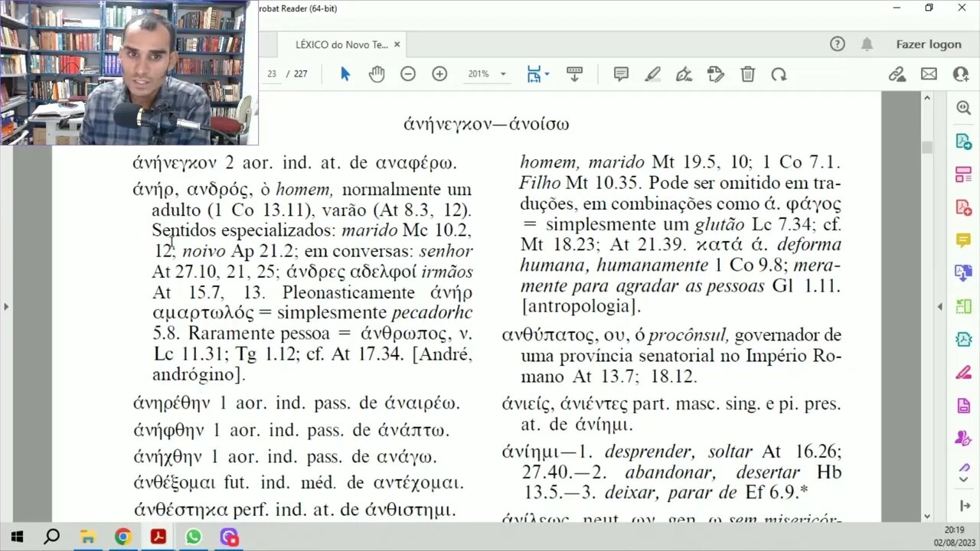Click the page heading "άνήνεγκον—άνοίσω"
This screenshot has height=551, width=980.
(x=486, y=124)
